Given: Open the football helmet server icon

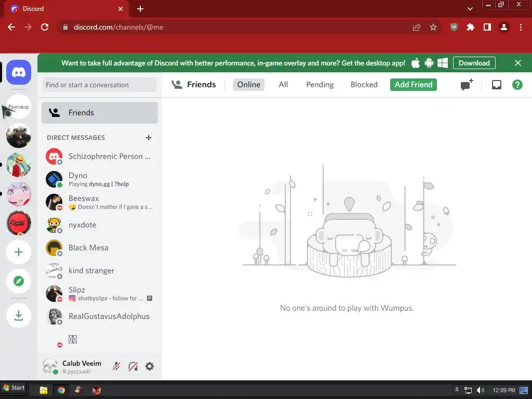Looking at the screenshot, I should point(19,136).
